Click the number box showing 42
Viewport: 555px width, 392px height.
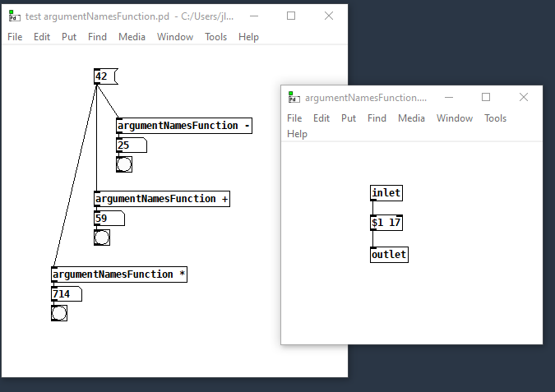click(105, 77)
